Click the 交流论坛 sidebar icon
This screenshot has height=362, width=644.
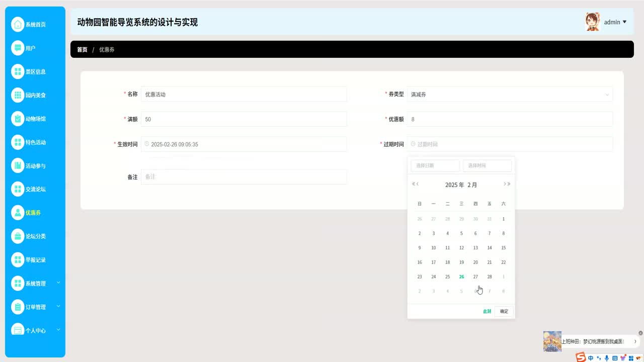(x=18, y=189)
